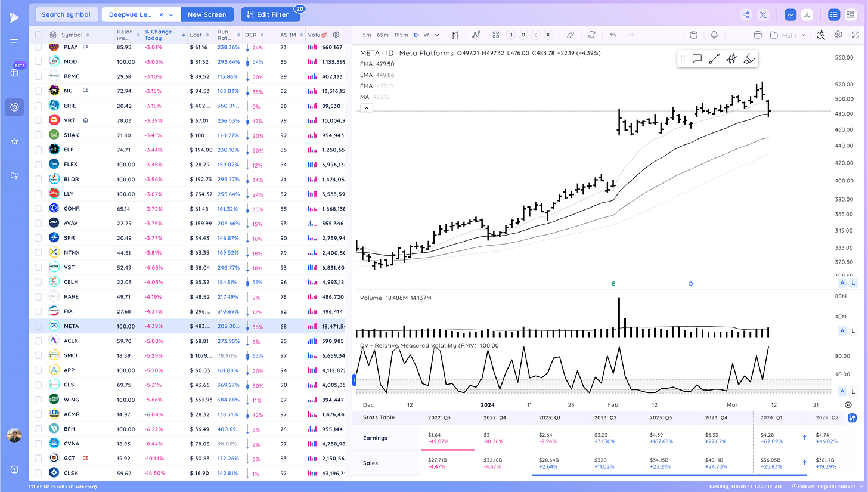Toggle the K marker button on chart toolbar
The image size is (868, 492).
click(548, 35)
